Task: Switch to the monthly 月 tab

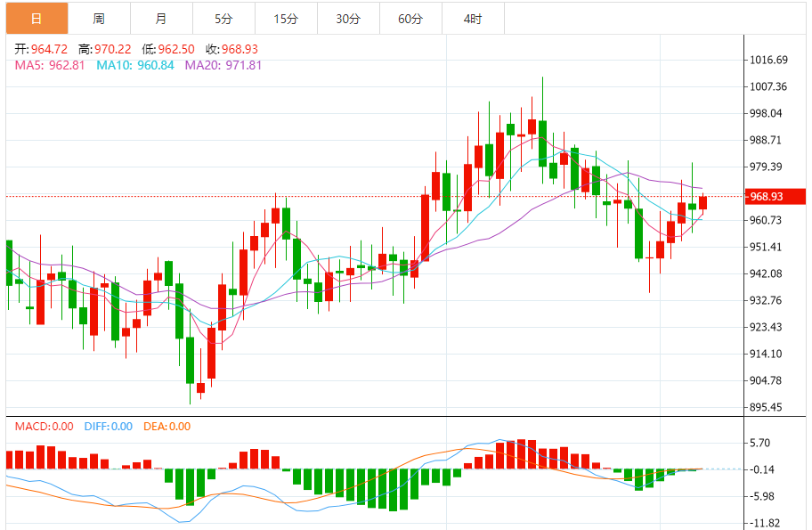Action: pos(161,19)
